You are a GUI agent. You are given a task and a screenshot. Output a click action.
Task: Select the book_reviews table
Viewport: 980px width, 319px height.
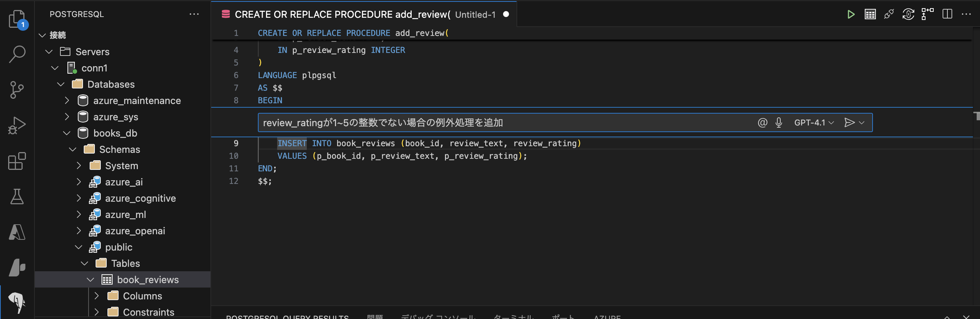123,280
